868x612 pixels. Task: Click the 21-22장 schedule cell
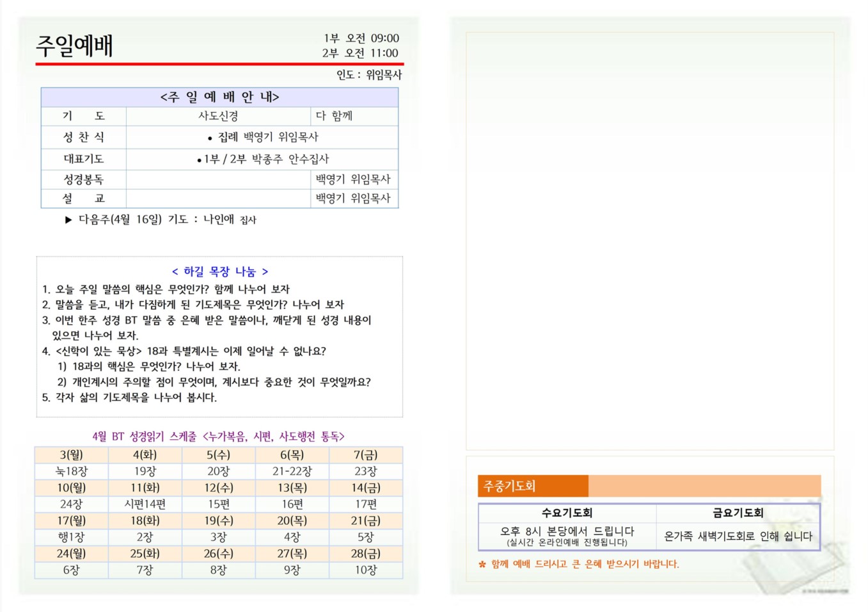tap(292, 471)
